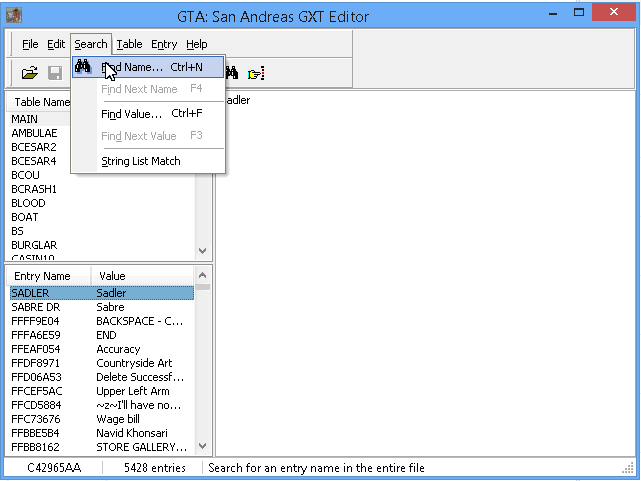Select the BCRASH1 table
Screen dimensions: 641x481
click(34, 189)
